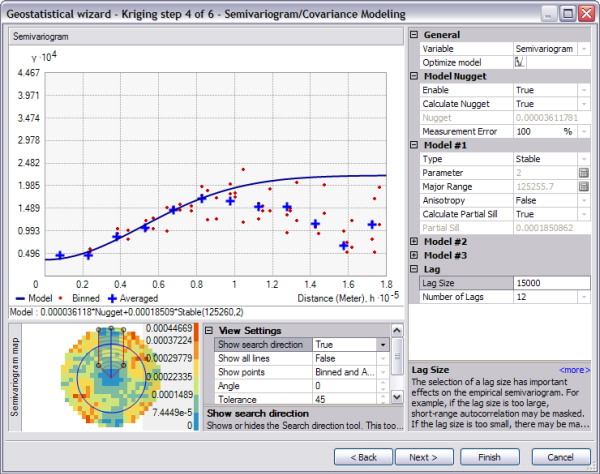Click the Semivariogram map vertical label
Screen dimensions: 600x474
pyautogui.click(x=15, y=377)
